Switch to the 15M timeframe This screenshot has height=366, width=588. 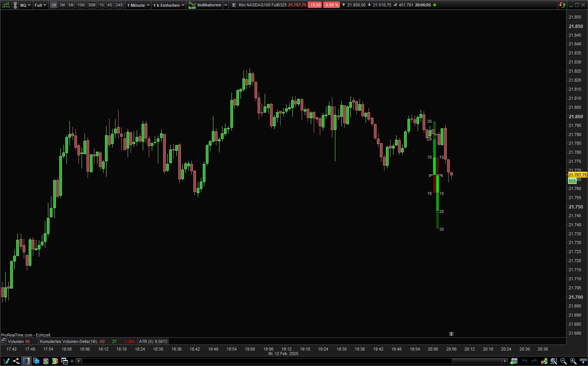click(80, 5)
